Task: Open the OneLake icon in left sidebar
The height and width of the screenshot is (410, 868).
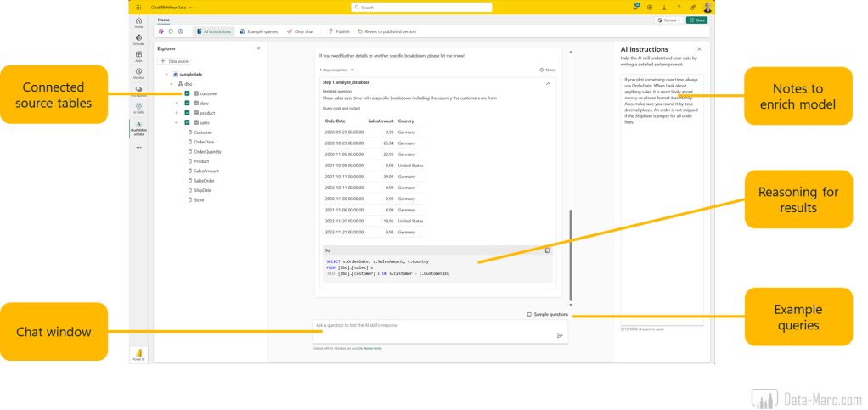Action: [x=138, y=40]
